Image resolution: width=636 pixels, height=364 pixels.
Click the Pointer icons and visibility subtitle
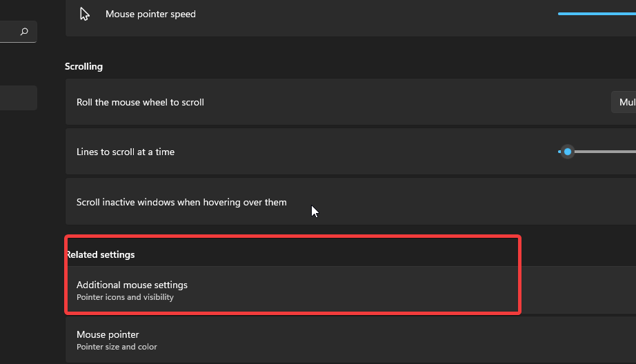point(125,298)
